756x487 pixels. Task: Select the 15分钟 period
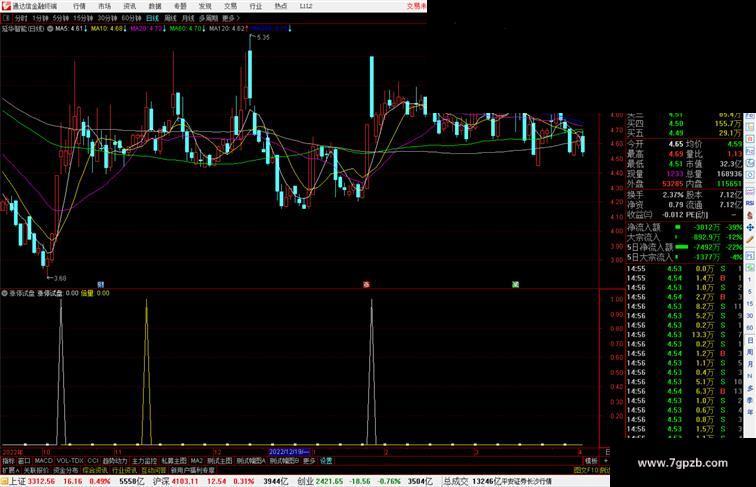83,18
